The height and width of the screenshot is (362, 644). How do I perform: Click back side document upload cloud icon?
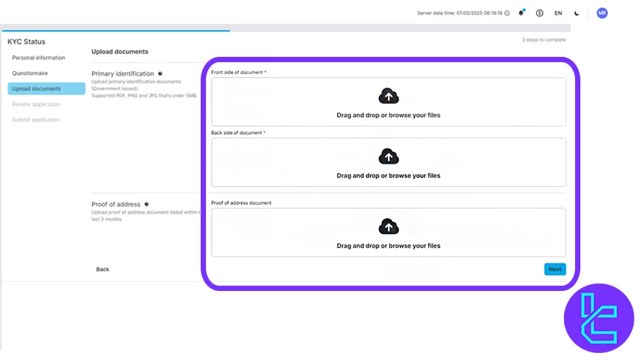(389, 156)
